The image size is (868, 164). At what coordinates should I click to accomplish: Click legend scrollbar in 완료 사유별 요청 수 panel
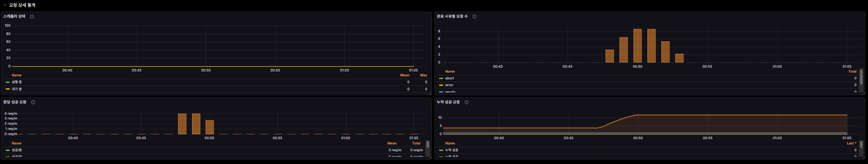click(x=861, y=77)
